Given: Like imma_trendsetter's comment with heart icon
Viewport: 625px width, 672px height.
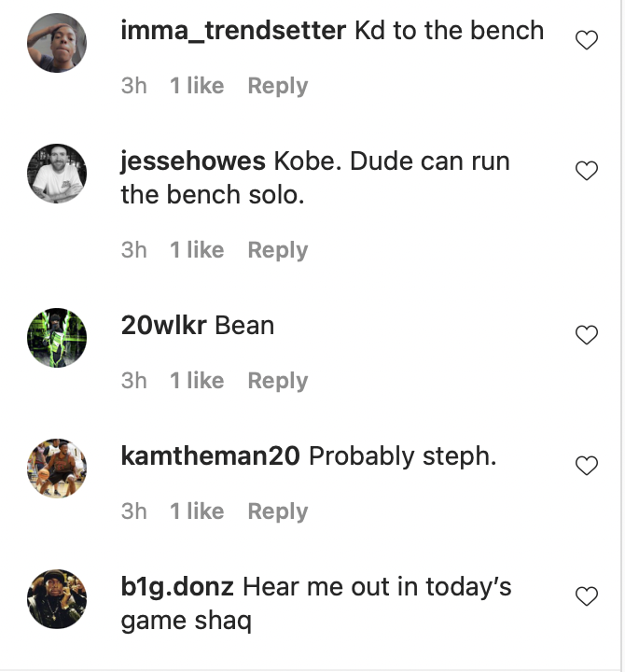Looking at the screenshot, I should [587, 40].
